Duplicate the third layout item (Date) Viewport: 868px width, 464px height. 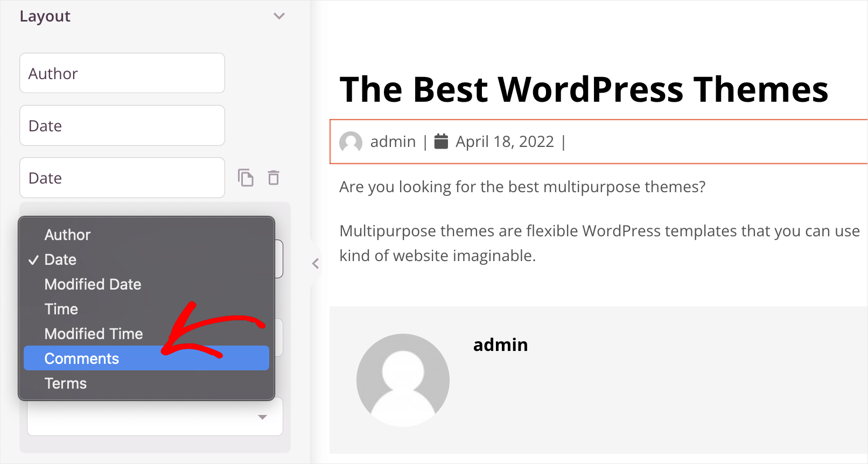[x=246, y=178]
